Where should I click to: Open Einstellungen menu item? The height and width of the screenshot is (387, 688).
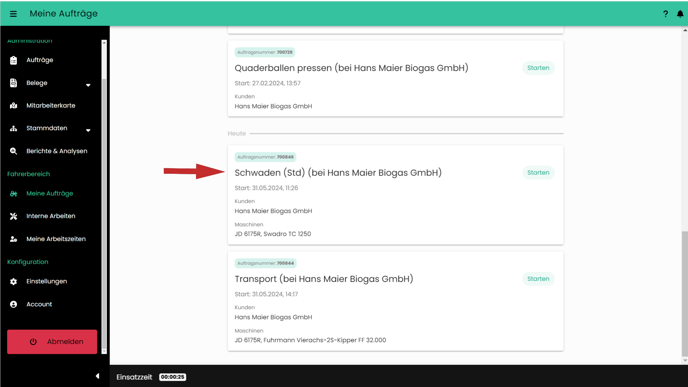pyautogui.click(x=47, y=282)
